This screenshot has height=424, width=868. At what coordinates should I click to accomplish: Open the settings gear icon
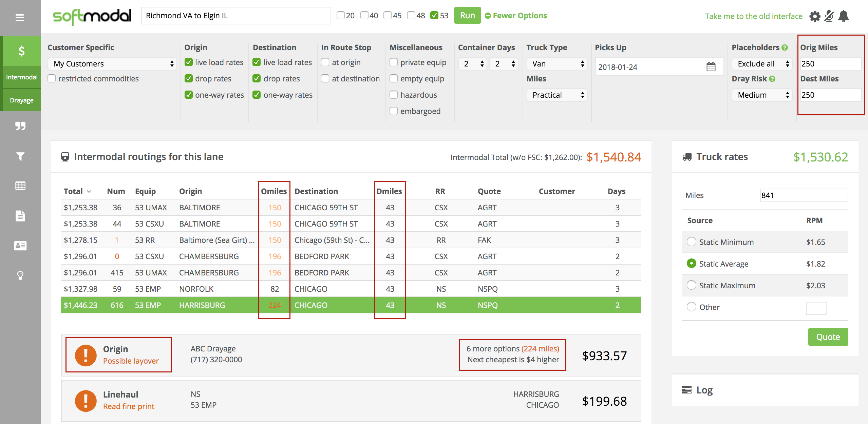(x=815, y=16)
